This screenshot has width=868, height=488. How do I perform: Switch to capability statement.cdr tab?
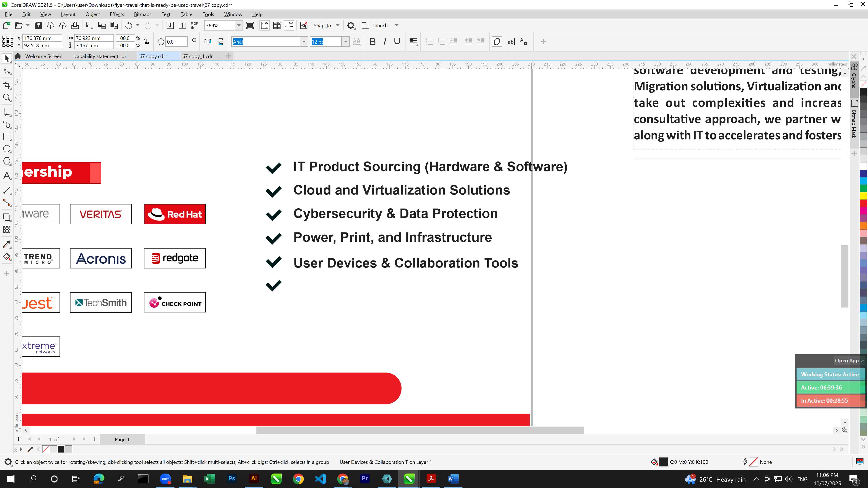coord(100,56)
